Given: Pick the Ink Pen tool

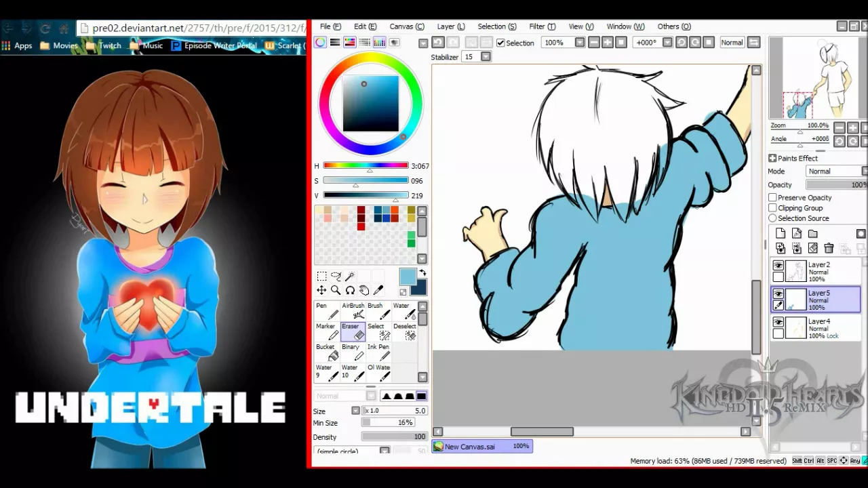Looking at the screenshot, I should (x=378, y=352).
